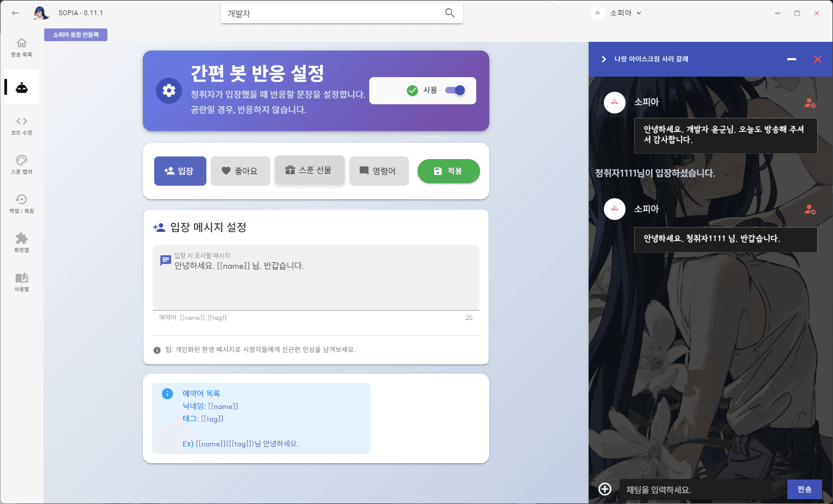
Task: Open the 확장앱 extensions panel
Action: (21, 242)
